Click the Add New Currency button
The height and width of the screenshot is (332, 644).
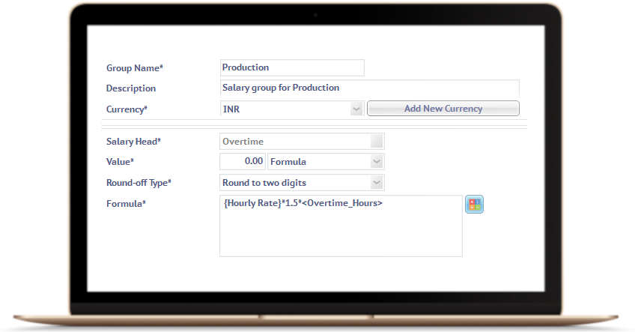[443, 109]
